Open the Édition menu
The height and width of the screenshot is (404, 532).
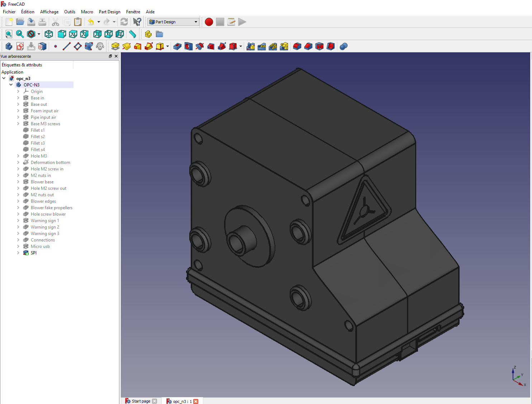click(x=28, y=12)
